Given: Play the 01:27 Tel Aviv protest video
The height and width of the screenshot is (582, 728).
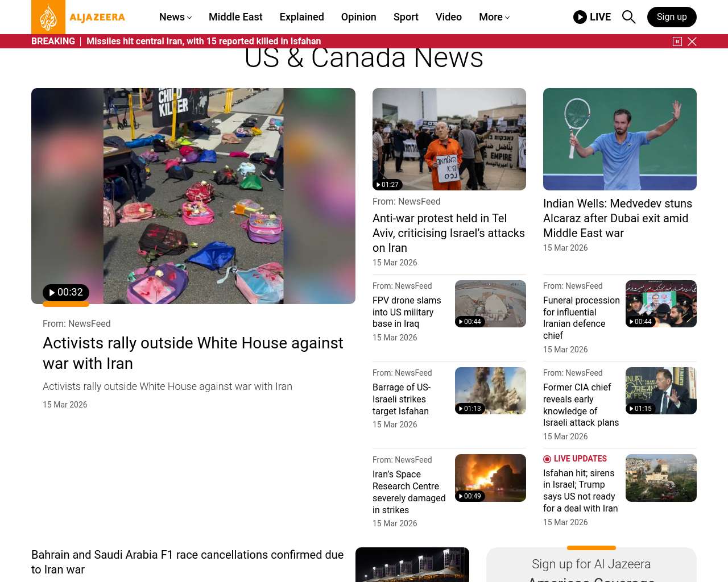Looking at the screenshot, I should [387, 185].
